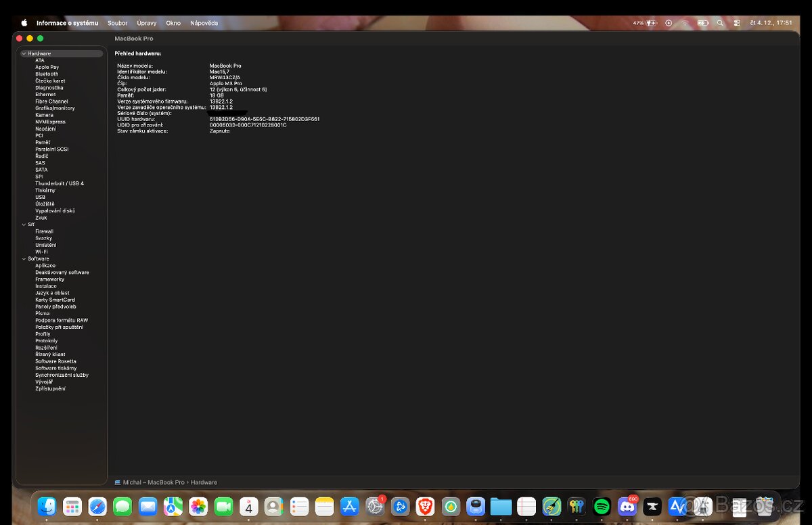Open System Settings from the Dock
Image resolution: width=812 pixels, height=525 pixels.
click(374, 506)
